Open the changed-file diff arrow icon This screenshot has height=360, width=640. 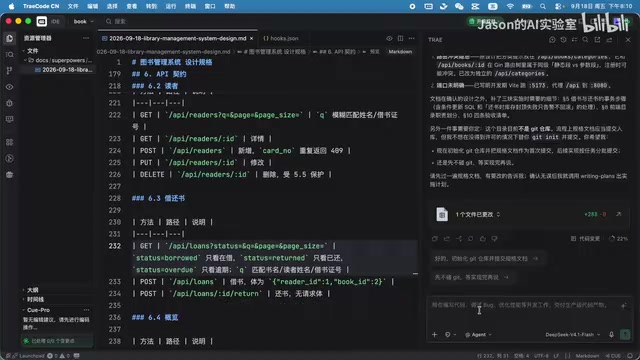pos(619,214)
